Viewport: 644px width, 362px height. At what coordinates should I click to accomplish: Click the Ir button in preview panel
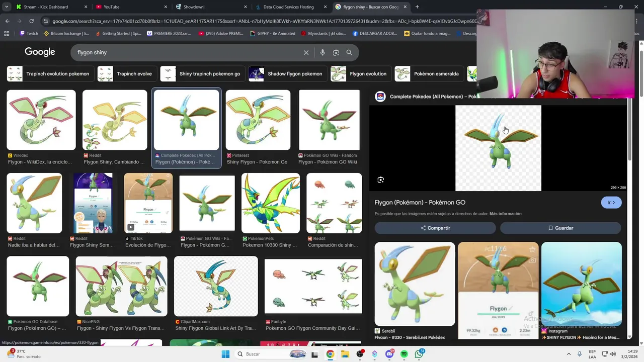[x=611, y=203]
